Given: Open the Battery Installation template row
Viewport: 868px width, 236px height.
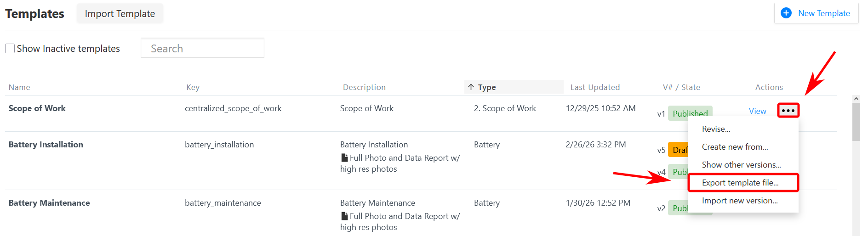Looking at the screenshot, I should coord(46,145).
